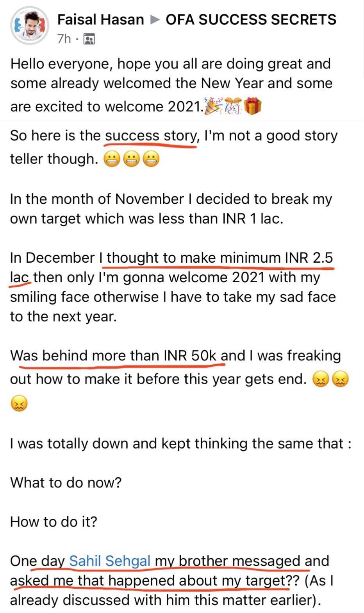Click the first grimacing face emoji
Image resolution: width=364 pixels, height=613 pixels.
coord(112,160)
